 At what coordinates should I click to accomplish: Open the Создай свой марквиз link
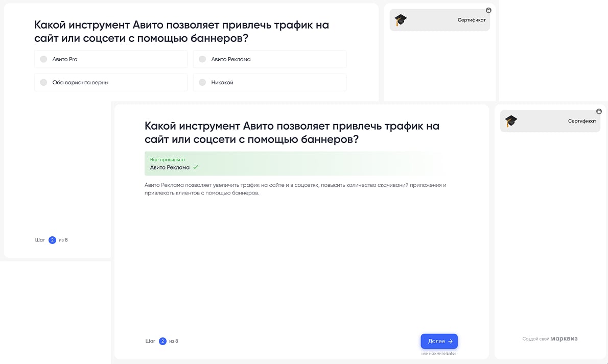point(550,339)
